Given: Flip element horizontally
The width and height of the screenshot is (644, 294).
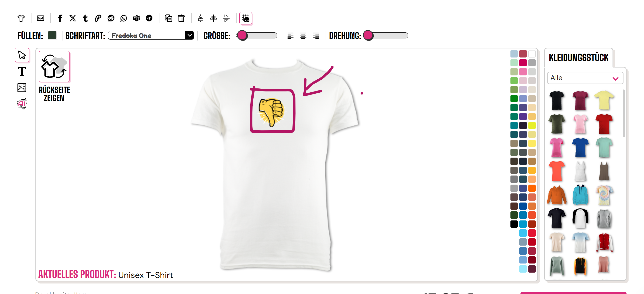Looking at the screenshot, I should 213,18.
